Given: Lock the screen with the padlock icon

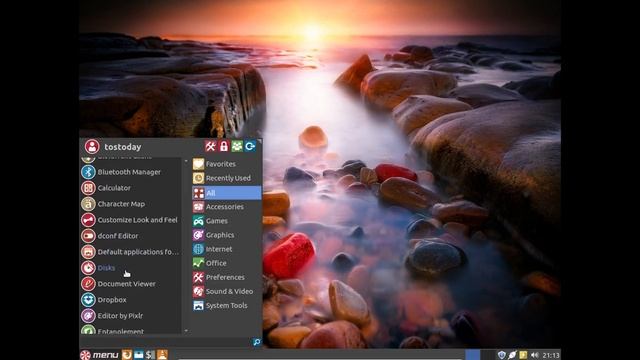Looking at the screenshot, I should tap(224, 146).
